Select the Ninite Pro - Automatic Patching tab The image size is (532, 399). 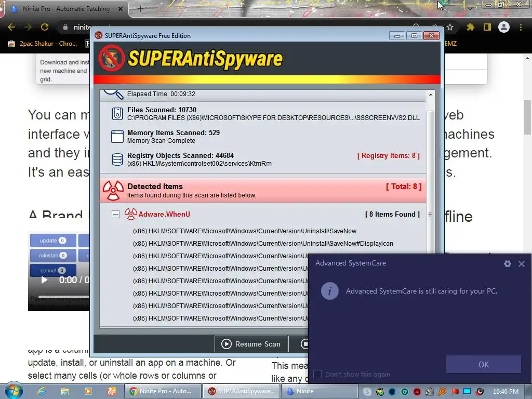(66, 9)
